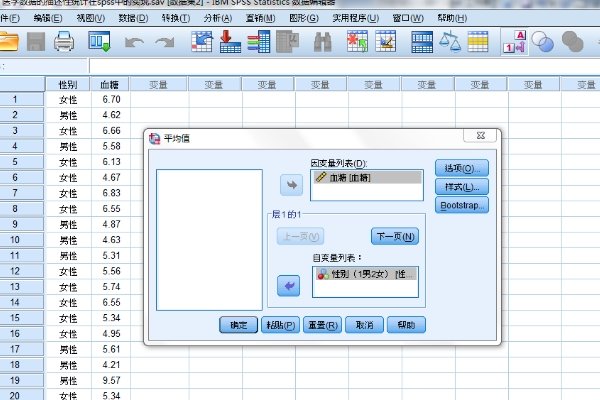Screen dimensions: 600x400
Task: Select the Go to case icon
Action: [202, 41]
